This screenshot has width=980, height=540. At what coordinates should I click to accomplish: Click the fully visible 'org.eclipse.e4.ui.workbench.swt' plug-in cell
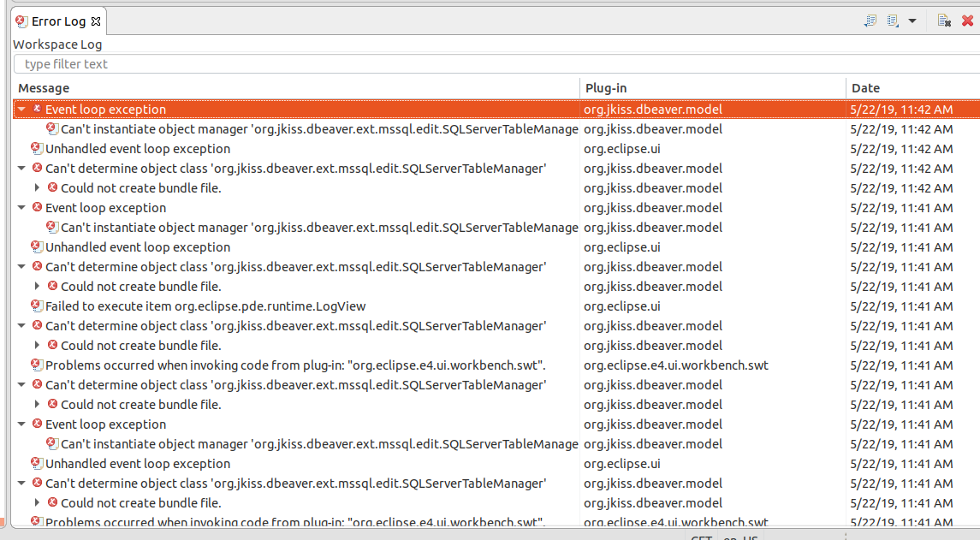(675, 365)
